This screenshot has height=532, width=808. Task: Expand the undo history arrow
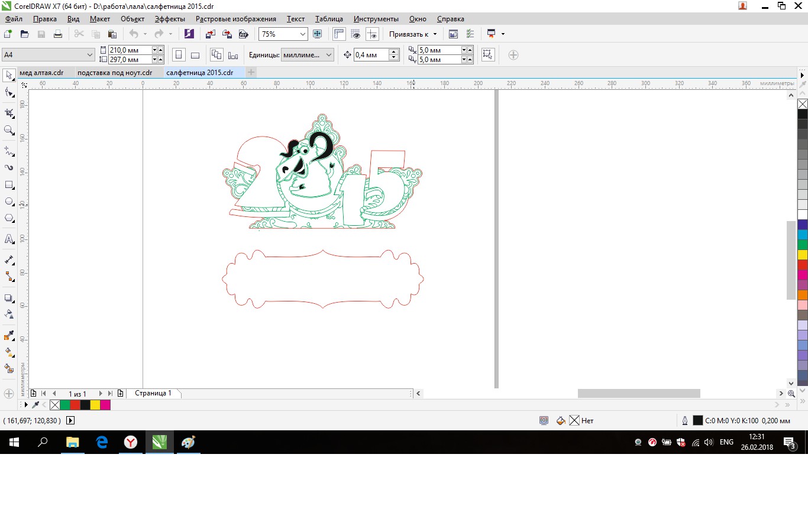[145, 34]
